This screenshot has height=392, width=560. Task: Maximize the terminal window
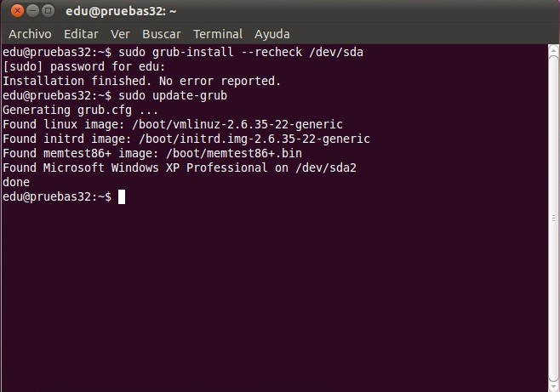point(48,11)
